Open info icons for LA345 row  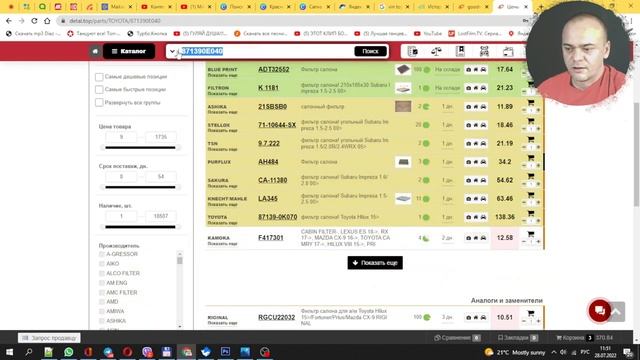coord(476,199)
